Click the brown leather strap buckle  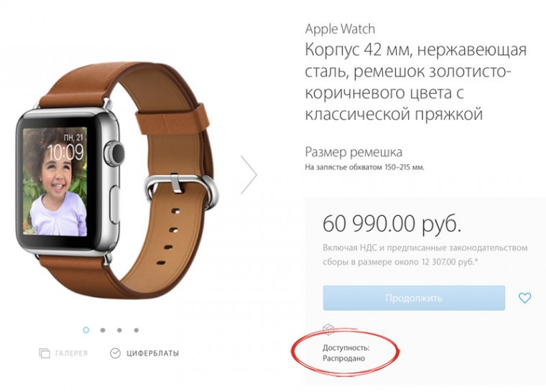[181, 192]
